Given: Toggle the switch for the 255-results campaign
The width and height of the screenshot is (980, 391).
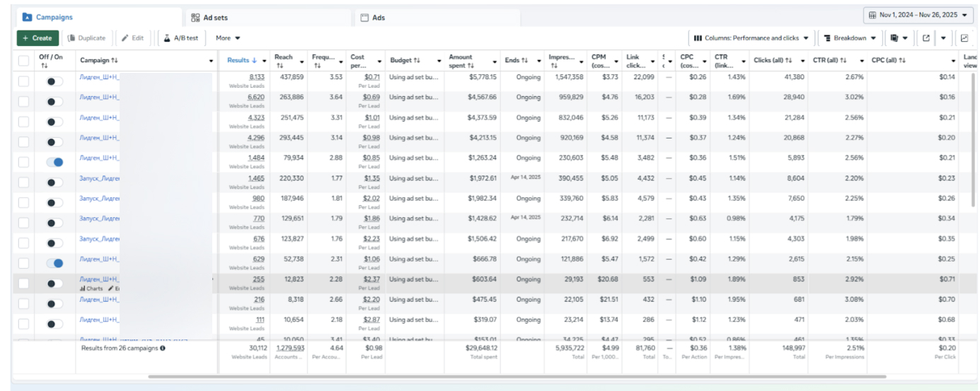Looking at the screenshot, I should pos(54,284).
